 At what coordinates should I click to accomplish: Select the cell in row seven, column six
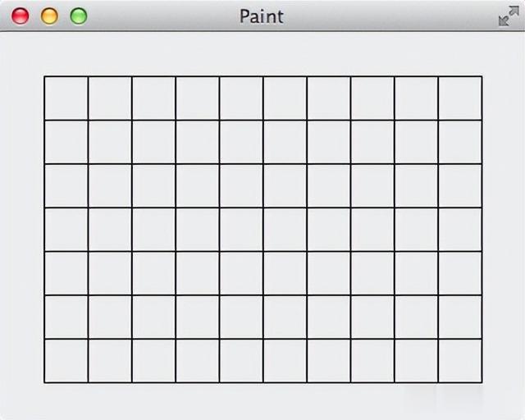click(285, 361)
